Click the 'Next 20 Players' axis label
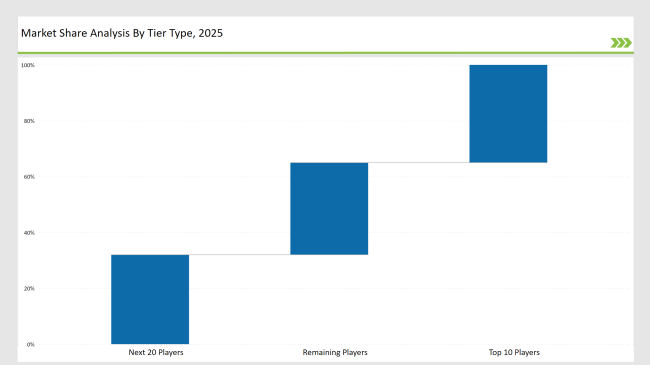Screen dimensions: 650x370 coord(156,352)
